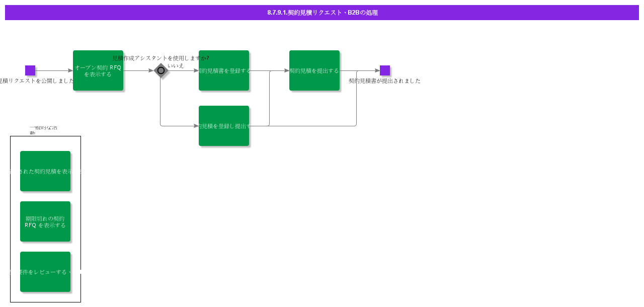Viewport: 644px width, 307px height.
Task: Click the gateway question 見積作成アシスタントを使用しますか?
Action: click(160, 58)
